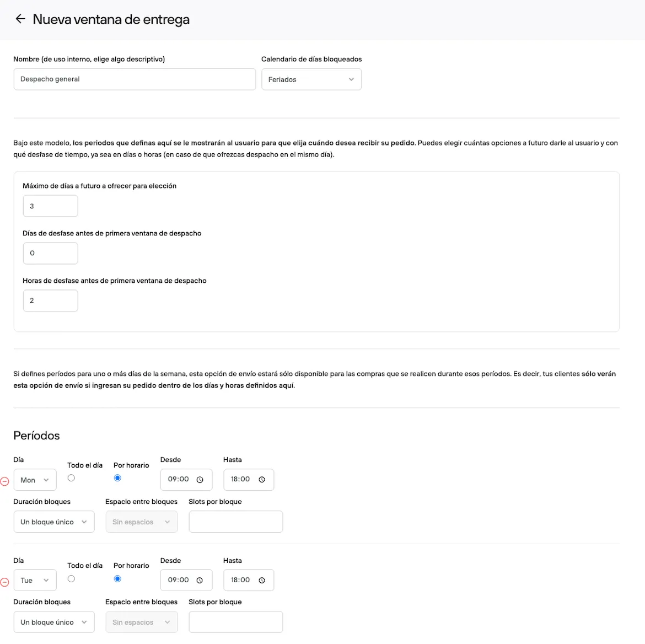
Task: Click Slots por bloque field for Mon
Action: 236,522
